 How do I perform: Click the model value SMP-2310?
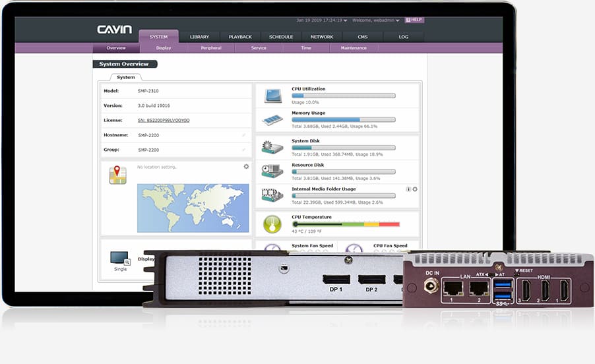148,91
